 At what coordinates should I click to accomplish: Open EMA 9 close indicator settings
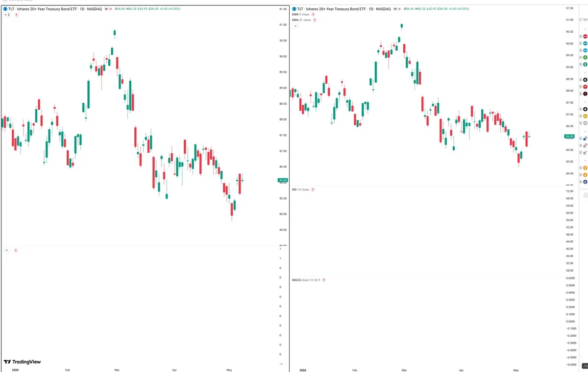point(300,15)
